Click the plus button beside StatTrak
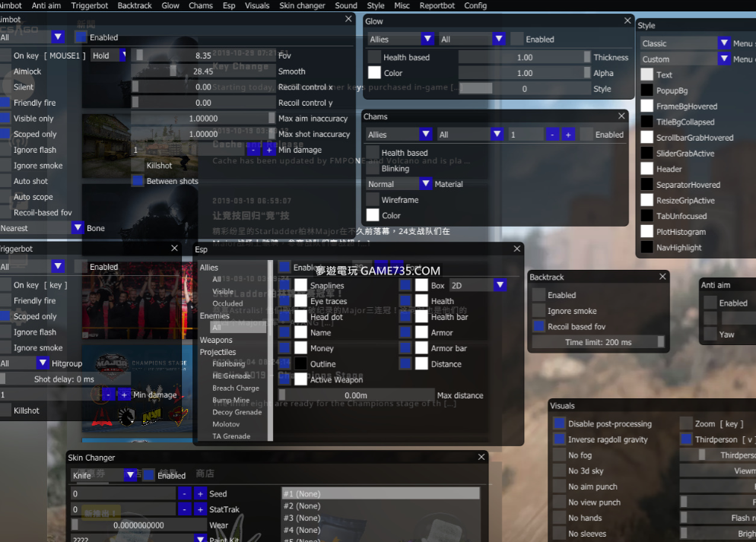The width and height of the screenshot is (756, 542). pyautogui.click(x=200, y=509)
